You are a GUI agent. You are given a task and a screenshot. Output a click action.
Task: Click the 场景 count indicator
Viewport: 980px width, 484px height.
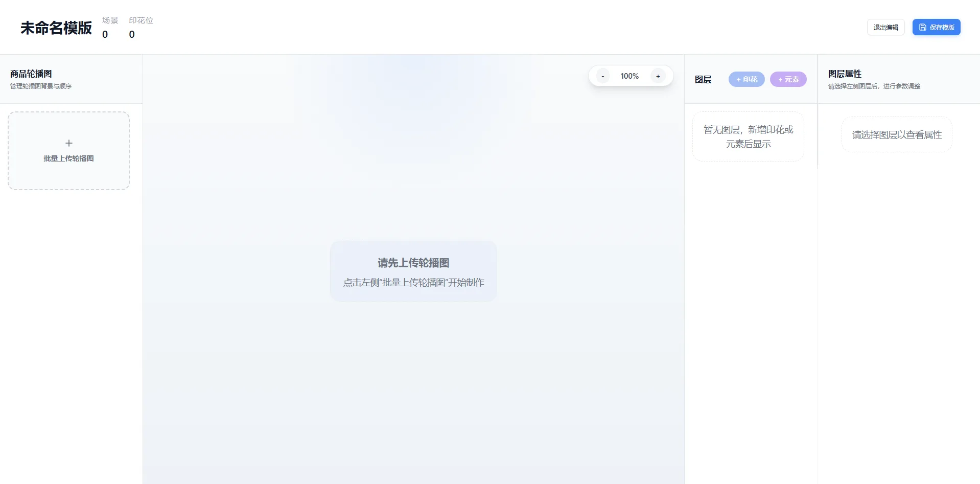pyautogui.click(x=110, y=28)
